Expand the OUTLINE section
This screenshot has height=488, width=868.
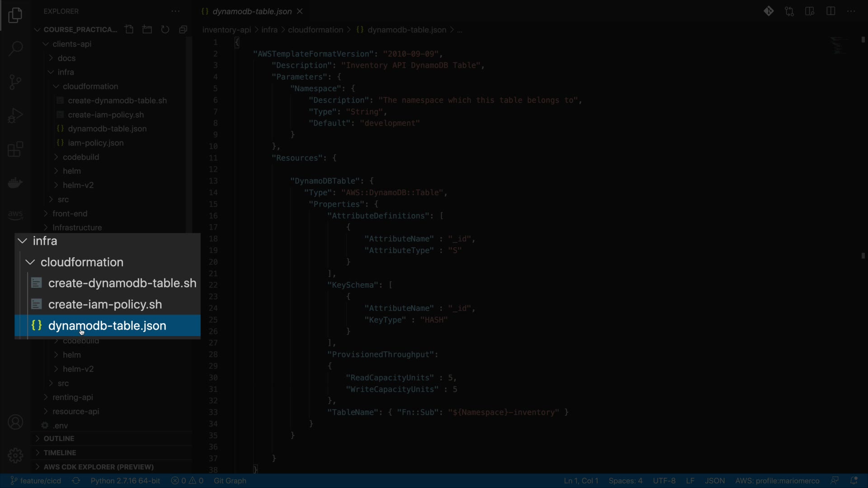tap(59, 439)
